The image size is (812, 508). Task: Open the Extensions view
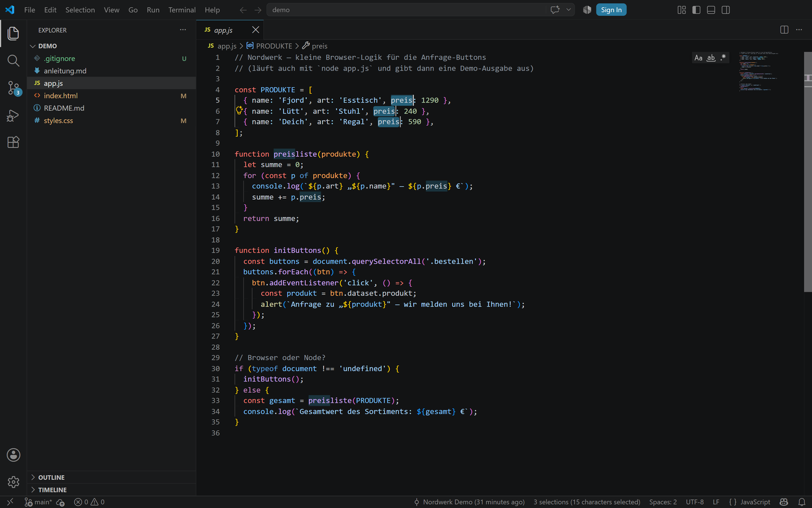tap(14, 142)
